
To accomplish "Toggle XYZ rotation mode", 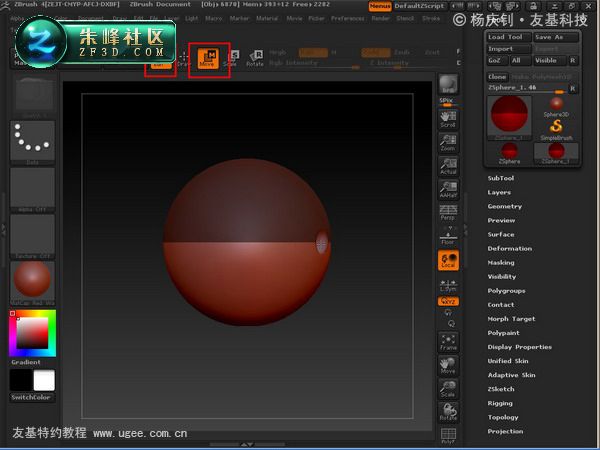I will tap(448, 302).
